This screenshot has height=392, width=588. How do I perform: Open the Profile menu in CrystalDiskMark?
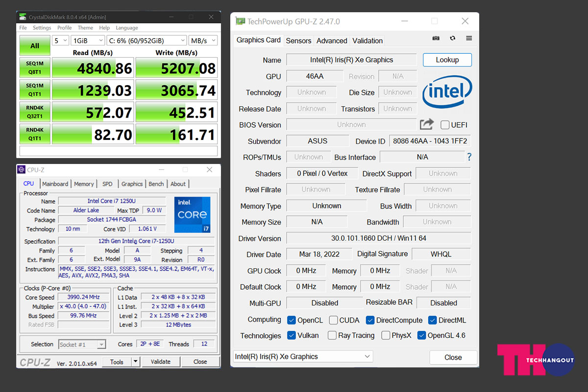(64, 28)
